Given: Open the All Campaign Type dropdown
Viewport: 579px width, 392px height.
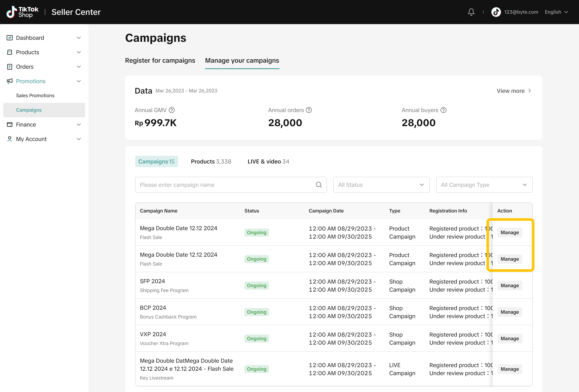Looking at the screenshot, I should (x=484, y=185).
